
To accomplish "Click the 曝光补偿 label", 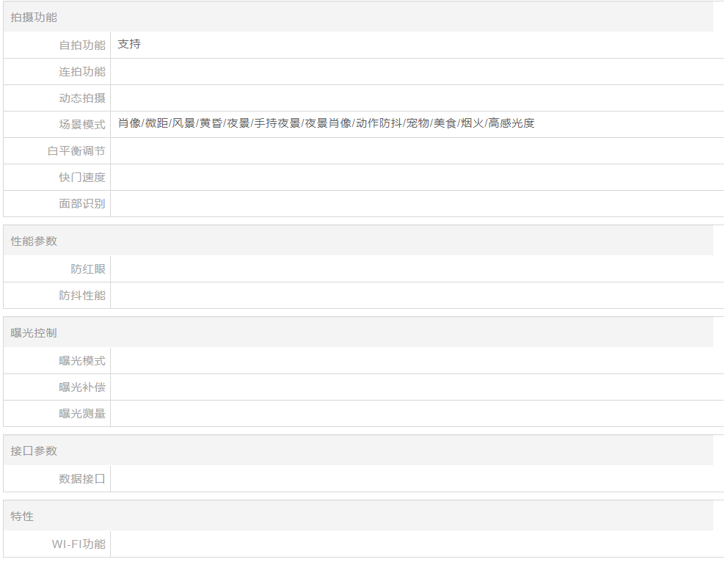I will [x=82, y=387].
